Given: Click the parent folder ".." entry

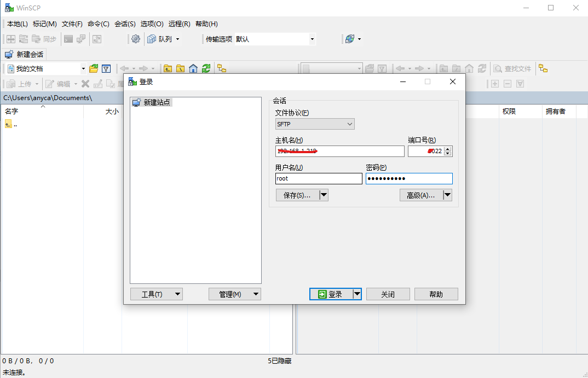Looking at the screenshot, I should pos(11,124).
